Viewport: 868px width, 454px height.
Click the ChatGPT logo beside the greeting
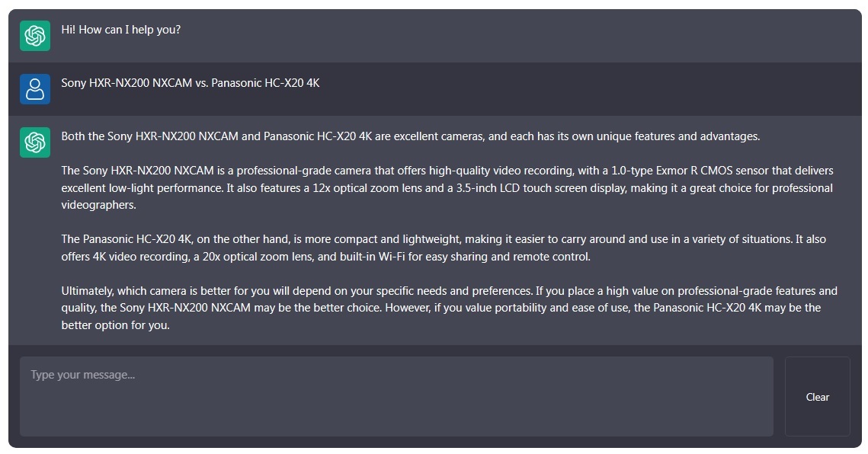coord(35,36)
